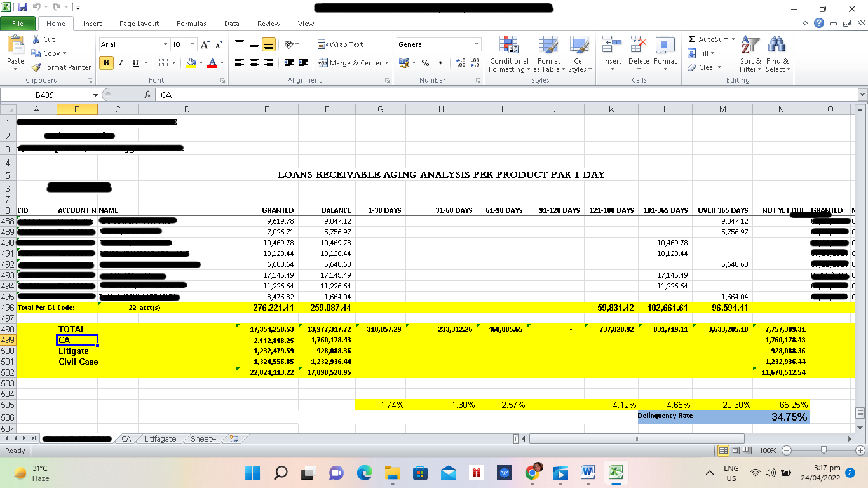Open the File tab
The height and width of the screenshot is (488, 868).
point(17,24)
